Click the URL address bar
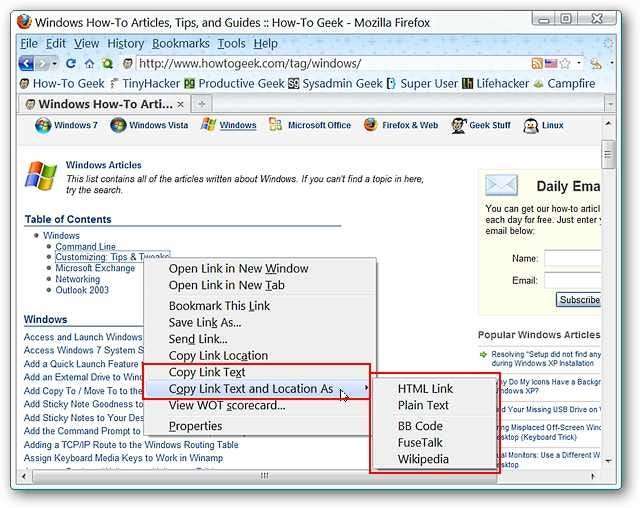Viewport: 640px width, 508px height. tap(333, 64)
